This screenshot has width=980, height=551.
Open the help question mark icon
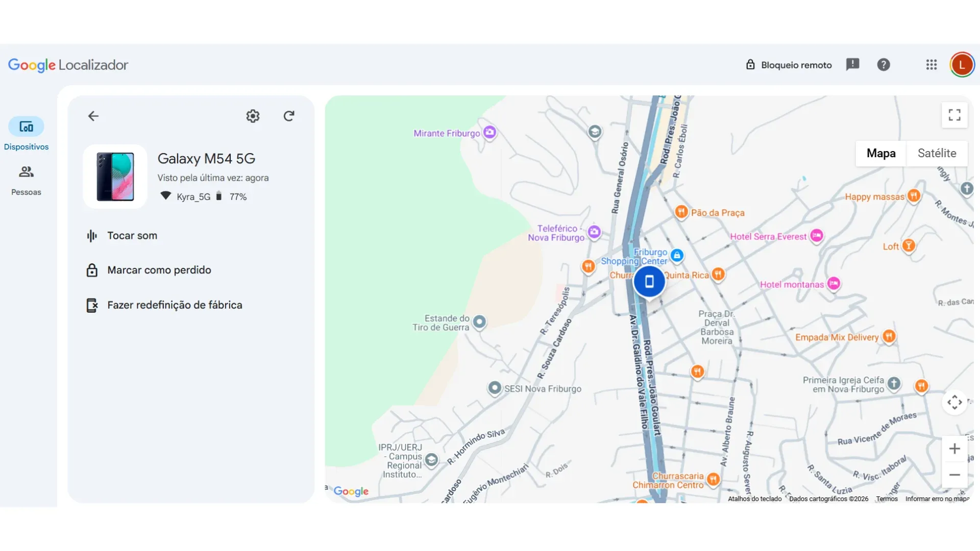click(x=884, y=65)
